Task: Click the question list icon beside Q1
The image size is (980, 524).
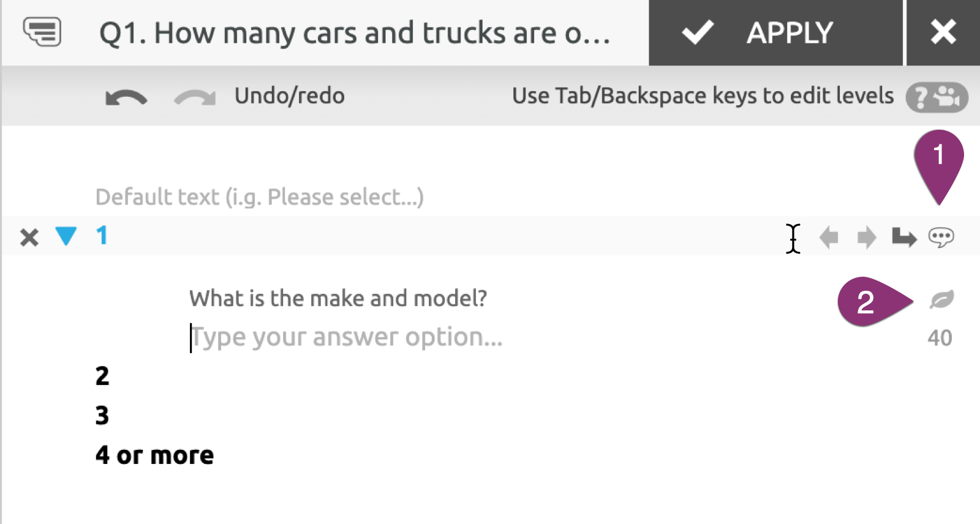Action: pos(42,32)
